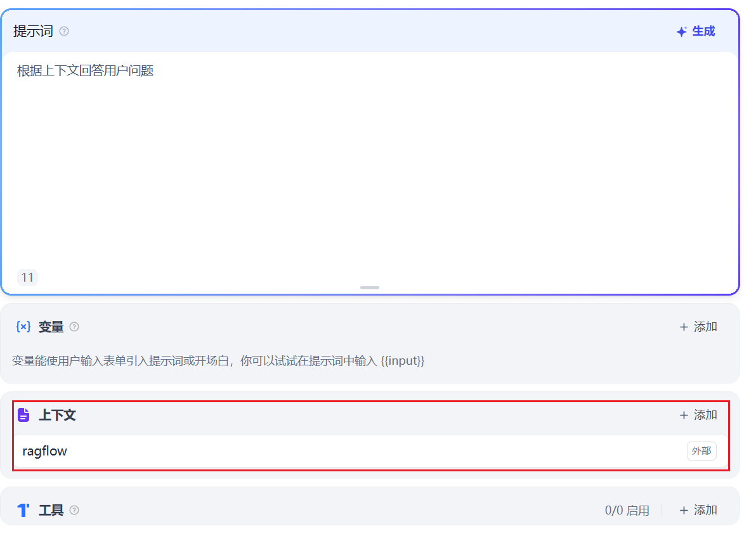This screenshot has height=550, width=756.
Task: Click the character count badge 11
Action: [27, 277]
